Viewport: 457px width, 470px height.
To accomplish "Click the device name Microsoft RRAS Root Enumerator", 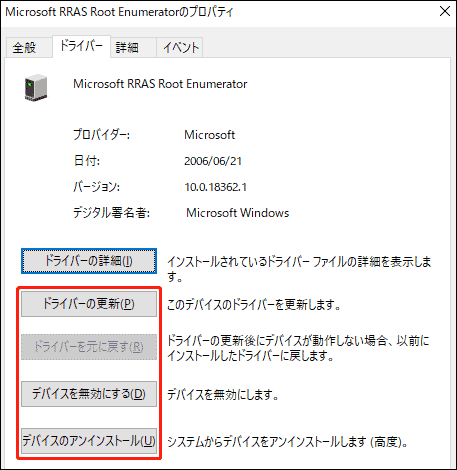I will pyautogui.click(x=160, y=84).
